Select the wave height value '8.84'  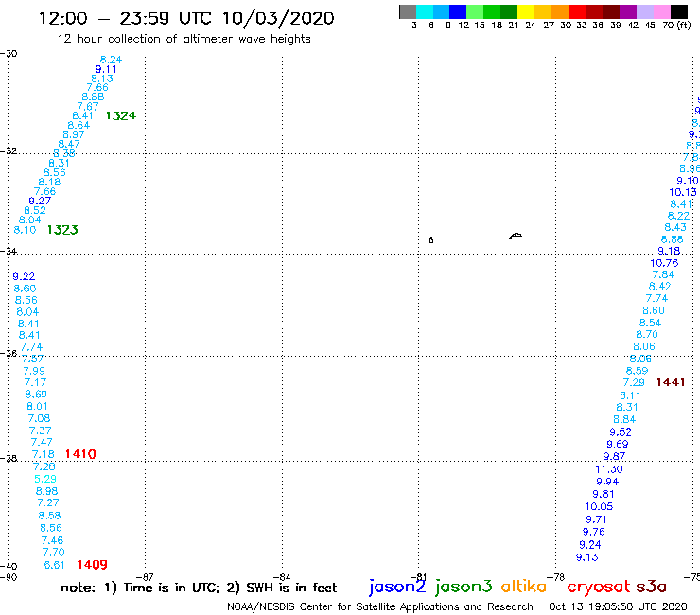point(624,419)
